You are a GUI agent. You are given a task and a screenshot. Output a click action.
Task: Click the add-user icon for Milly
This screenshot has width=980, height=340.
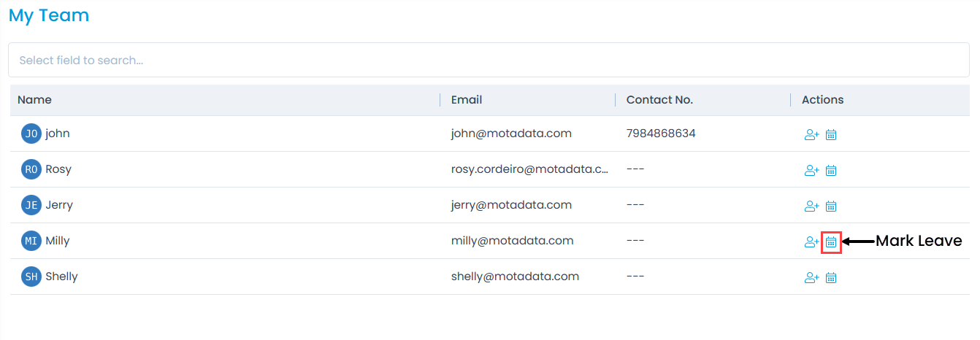click(x=811, y=242)
